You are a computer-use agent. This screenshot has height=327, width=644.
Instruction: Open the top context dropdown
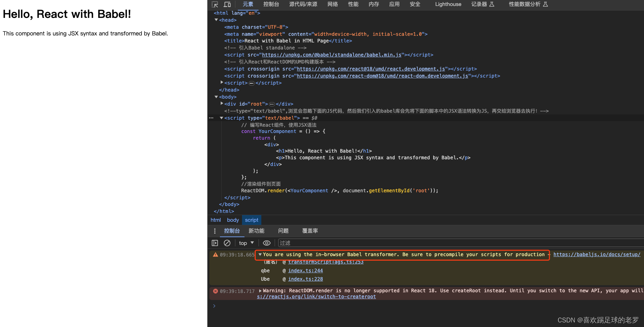pyautogui.click(x=246, y=243)
